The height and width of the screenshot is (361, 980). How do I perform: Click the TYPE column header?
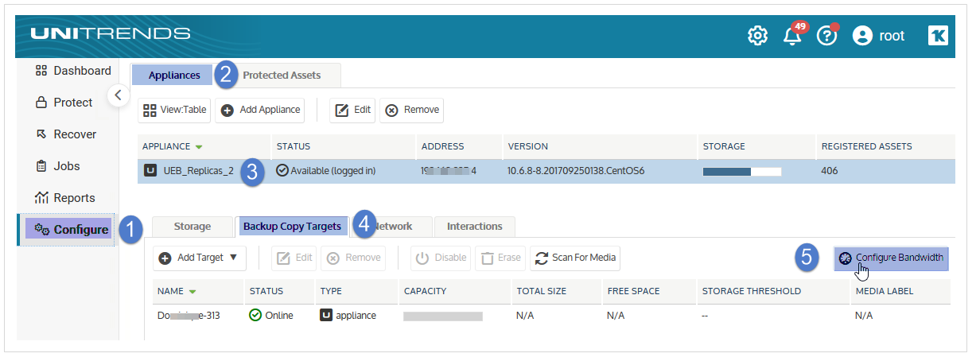click(331, 291)
